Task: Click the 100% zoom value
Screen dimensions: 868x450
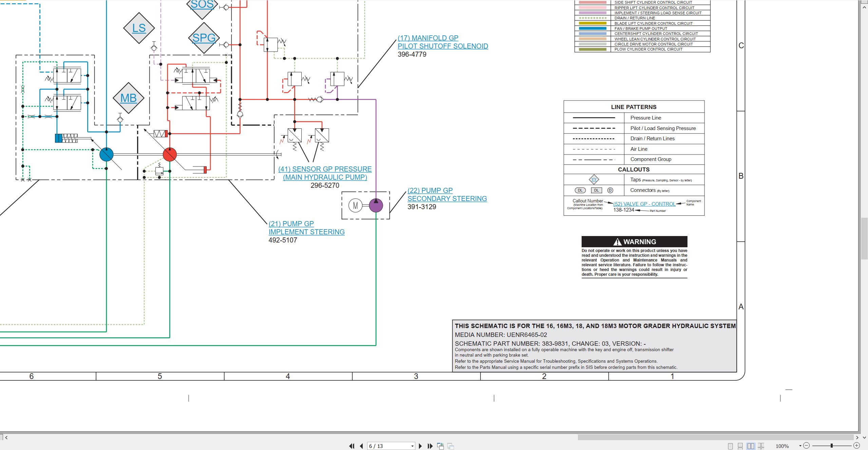Action: click(782, 446)
